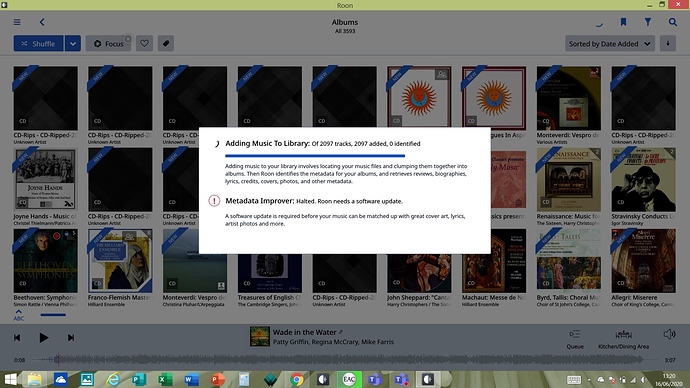
Task: Open the touch keyboard tray icon
Action: coord(574,380)
